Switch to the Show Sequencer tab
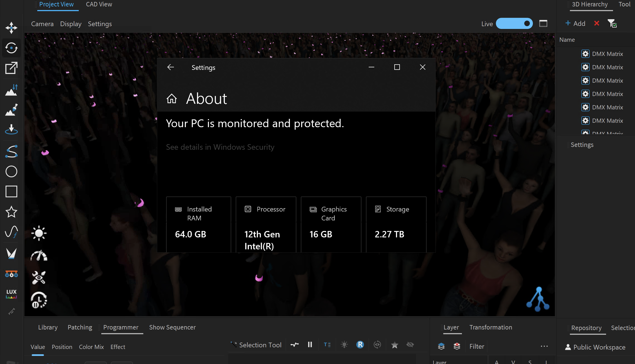This screenshot has height=364, width=635. [172, 327]
